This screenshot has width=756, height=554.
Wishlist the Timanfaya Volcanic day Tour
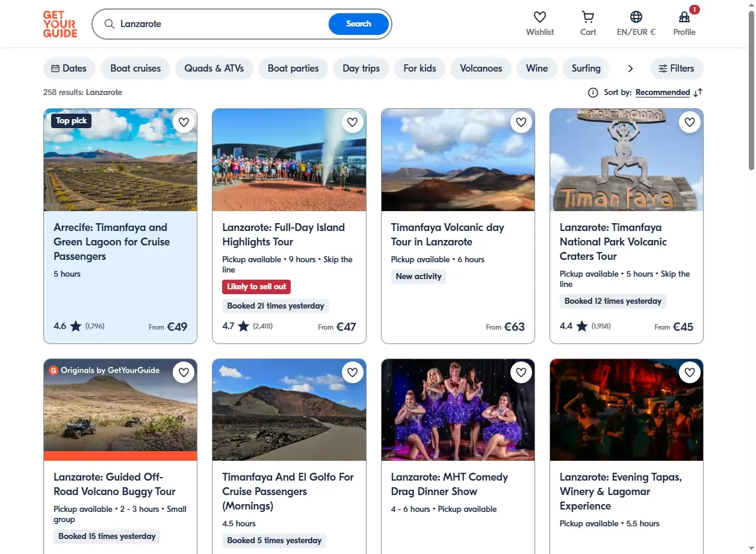click(521, 123)
